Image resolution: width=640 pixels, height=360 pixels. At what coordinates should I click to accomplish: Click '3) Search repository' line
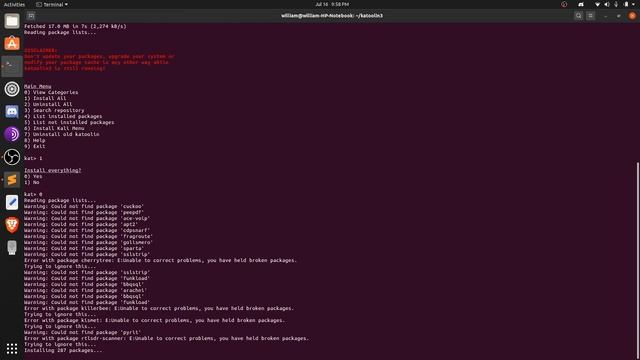click(x=54, y=110)
